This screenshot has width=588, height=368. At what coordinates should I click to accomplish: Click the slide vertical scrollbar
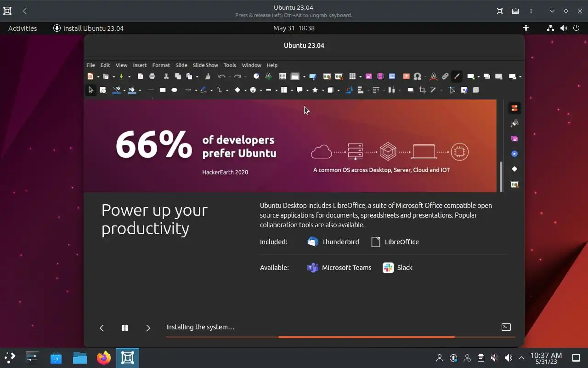pos(501,177)
